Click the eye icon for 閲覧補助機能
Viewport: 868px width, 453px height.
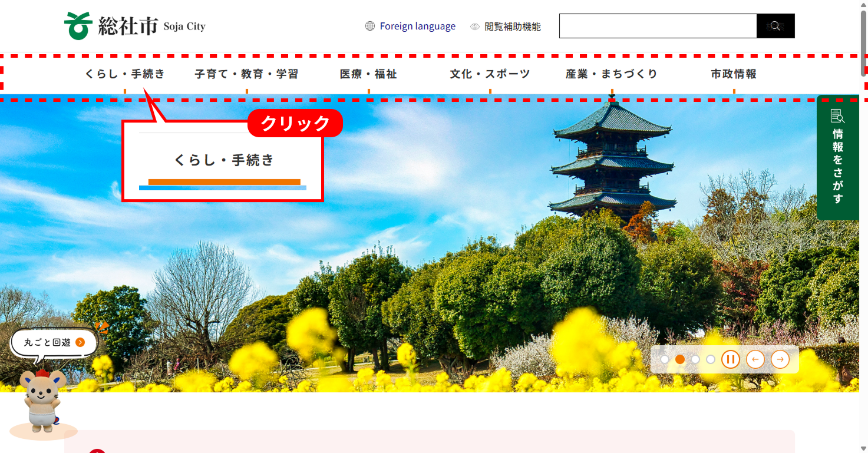tap(475, 27)
